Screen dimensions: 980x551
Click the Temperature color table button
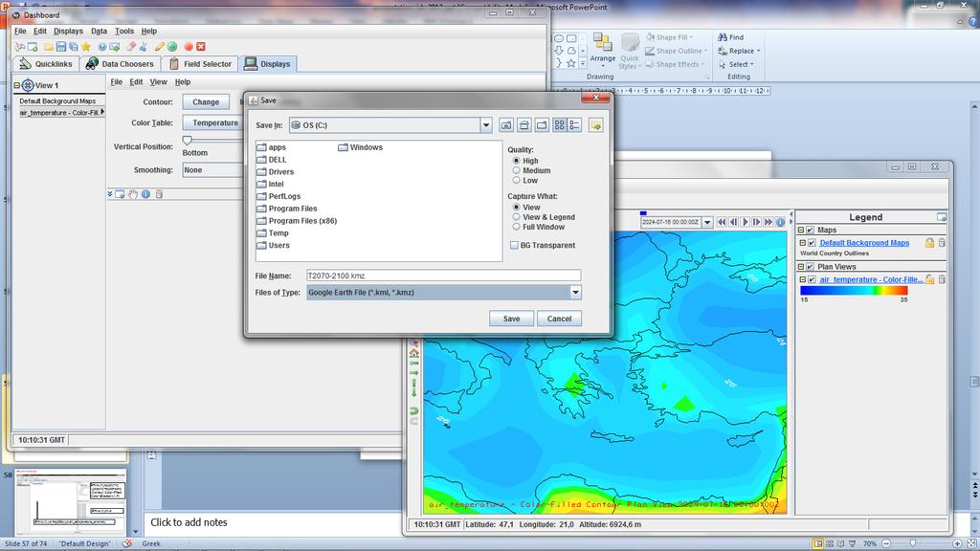pos(214,123)
